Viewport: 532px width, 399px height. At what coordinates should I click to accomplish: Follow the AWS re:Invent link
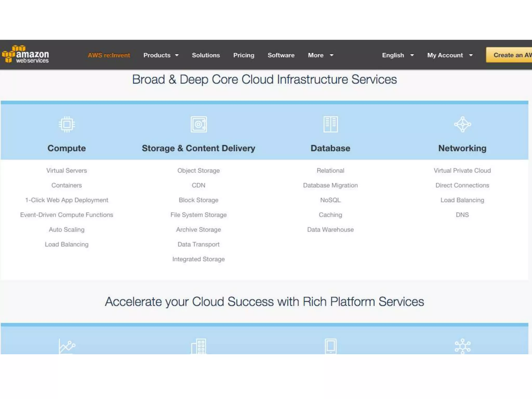[109, 55]
